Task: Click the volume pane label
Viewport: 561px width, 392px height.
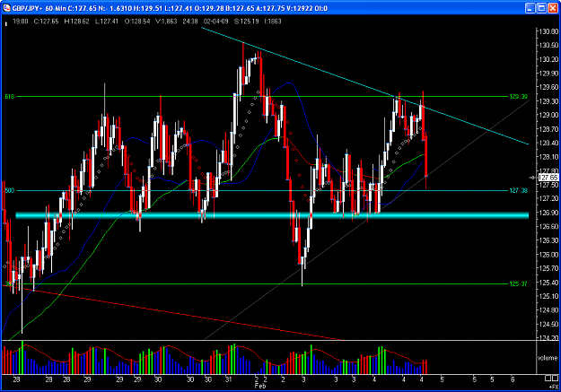Action: click(x=547, y=358)
